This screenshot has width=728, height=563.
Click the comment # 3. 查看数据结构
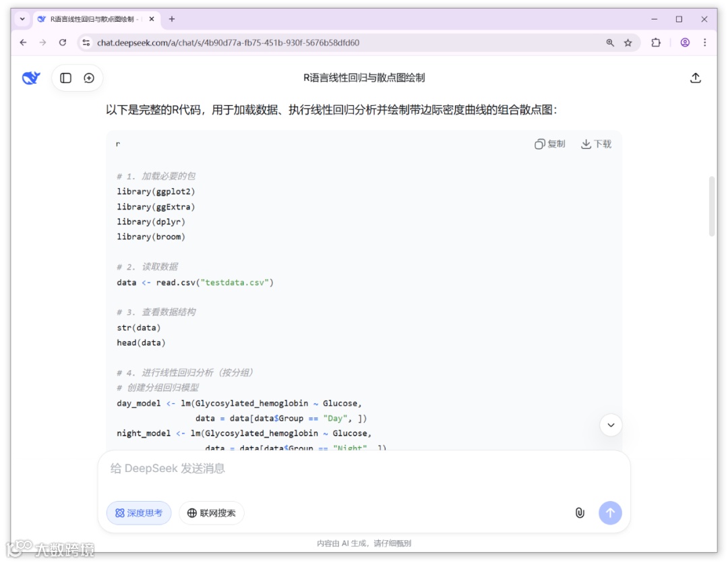156,312
